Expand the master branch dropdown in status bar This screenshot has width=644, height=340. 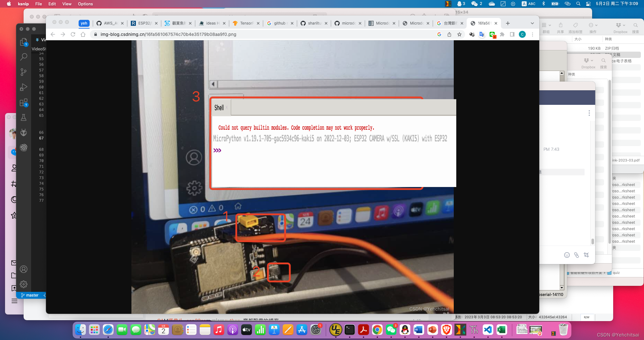32,295
